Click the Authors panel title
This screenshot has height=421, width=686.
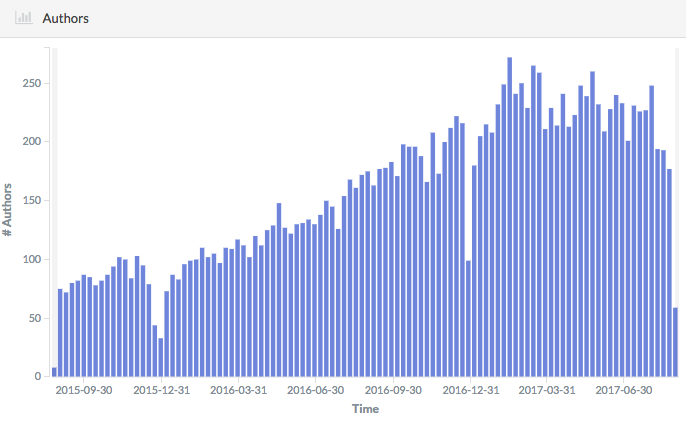click(x=66, y=18)
